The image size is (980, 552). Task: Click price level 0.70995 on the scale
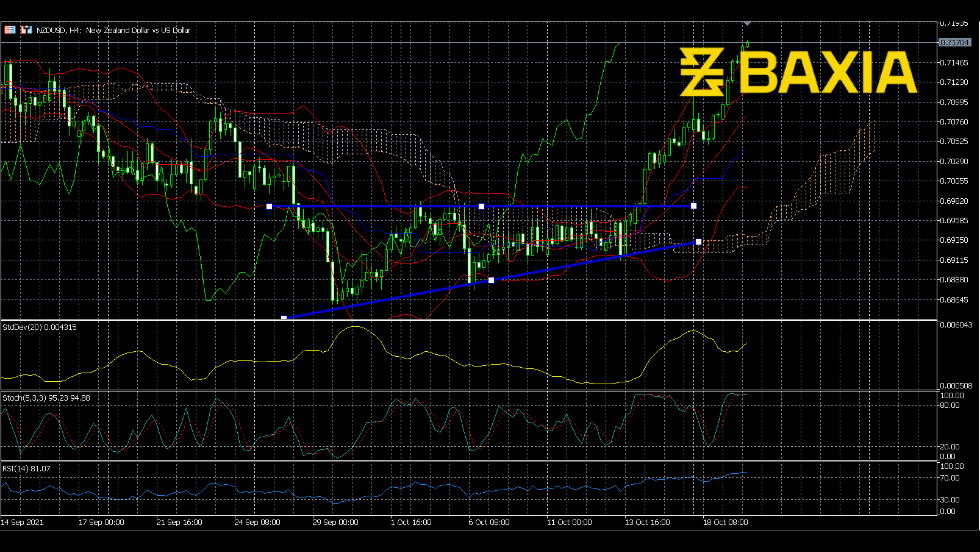pyautogui.click(x=954, y=102)
